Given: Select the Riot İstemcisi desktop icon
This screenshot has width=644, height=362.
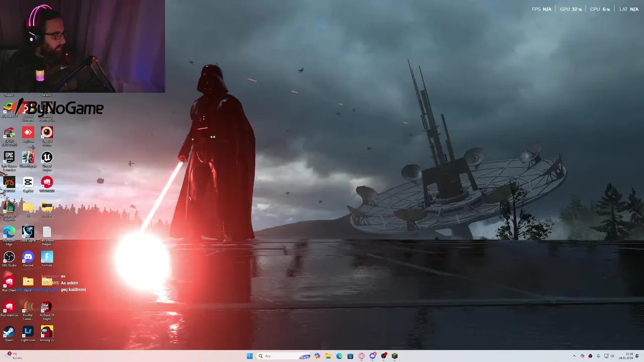Looking at the screenshot, I should 9,309.
